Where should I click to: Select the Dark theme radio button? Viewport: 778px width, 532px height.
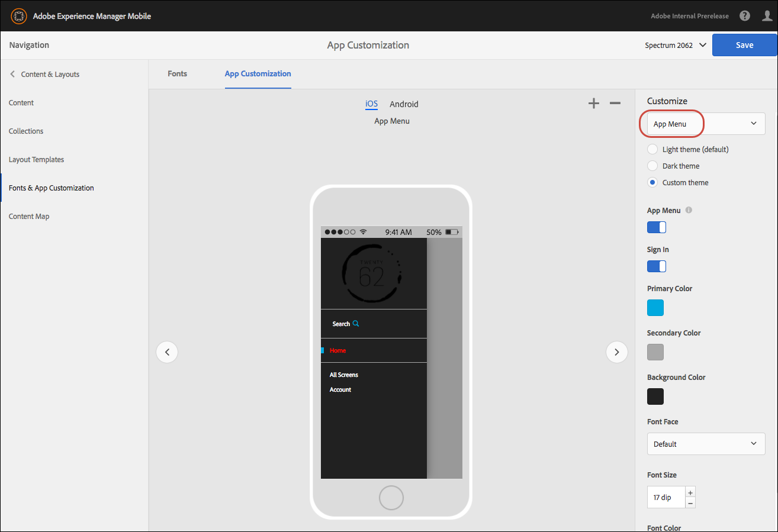click(x=652, y=166)
